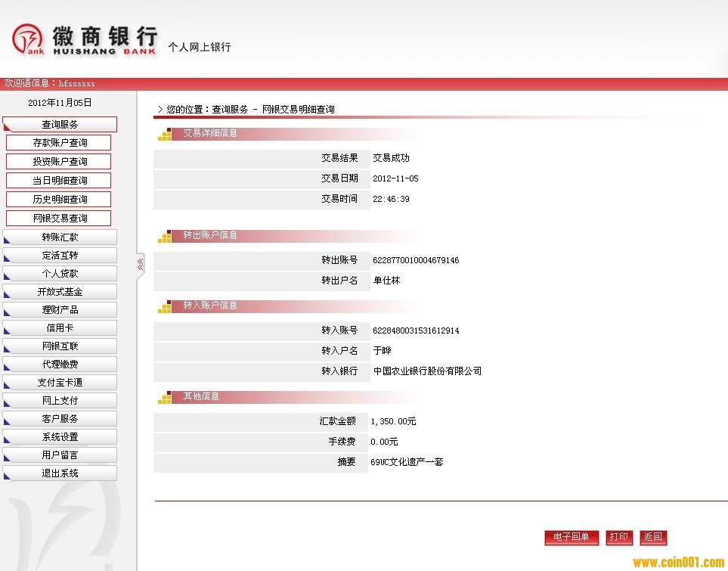Open the 信用卡 menu section

click(x=60, y=328)
